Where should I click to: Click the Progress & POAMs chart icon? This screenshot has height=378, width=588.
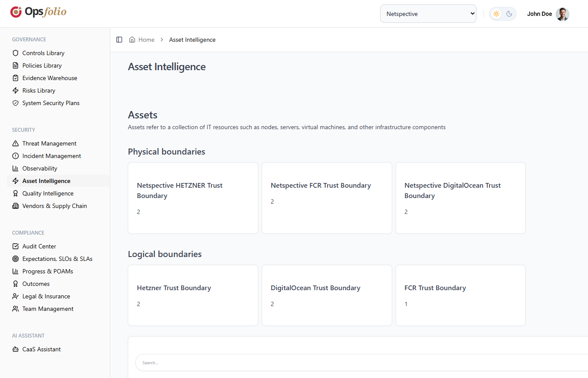point(15,271)
